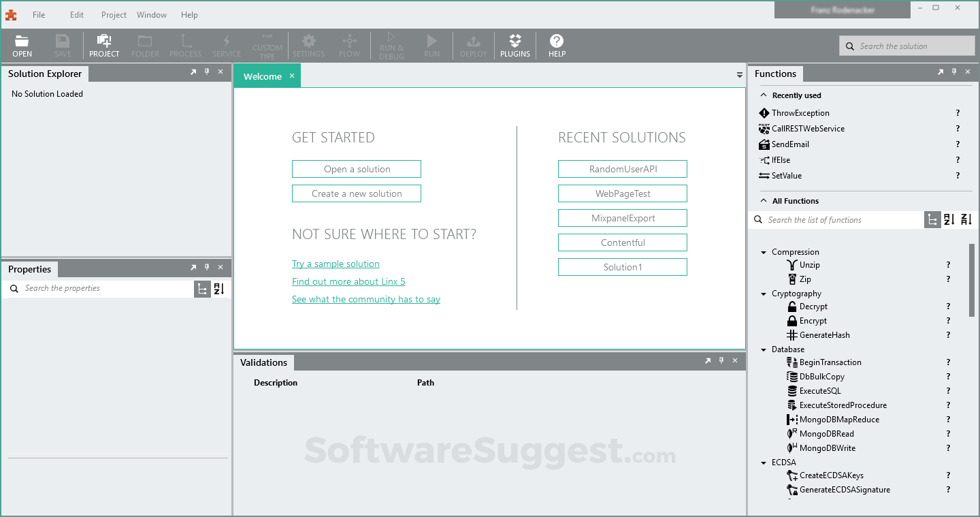Click the Try a sample solution link
This screenshot has width=980, height=517.
(x=336, y=264)
